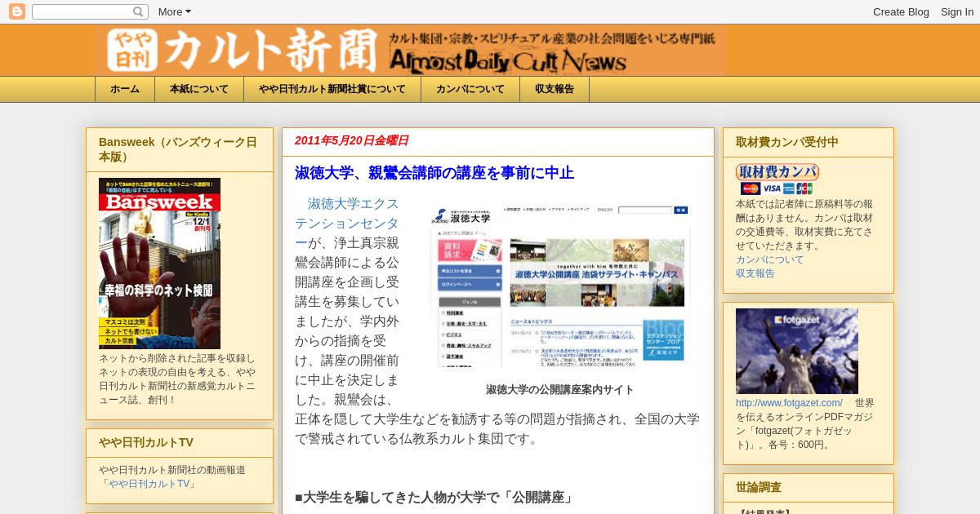980x514 pixels.
Task: Click the credit card logos under 取材費カンパ
Action: click(x=777, y=188)
